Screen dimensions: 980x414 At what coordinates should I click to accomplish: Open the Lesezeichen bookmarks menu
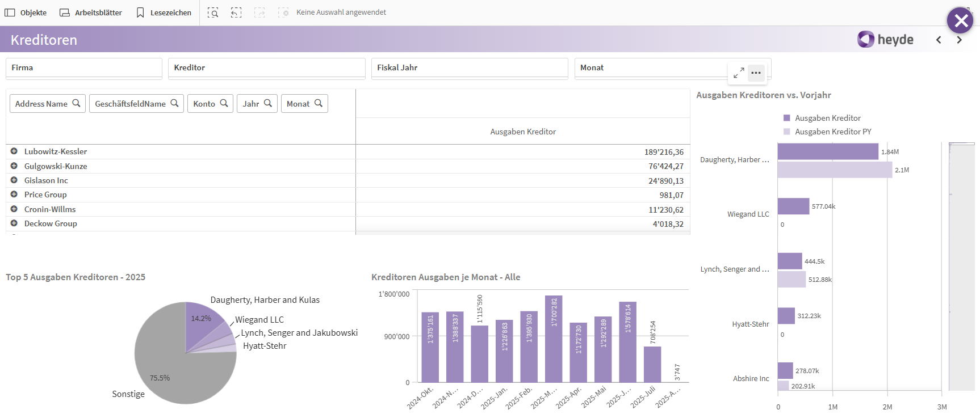164,12
